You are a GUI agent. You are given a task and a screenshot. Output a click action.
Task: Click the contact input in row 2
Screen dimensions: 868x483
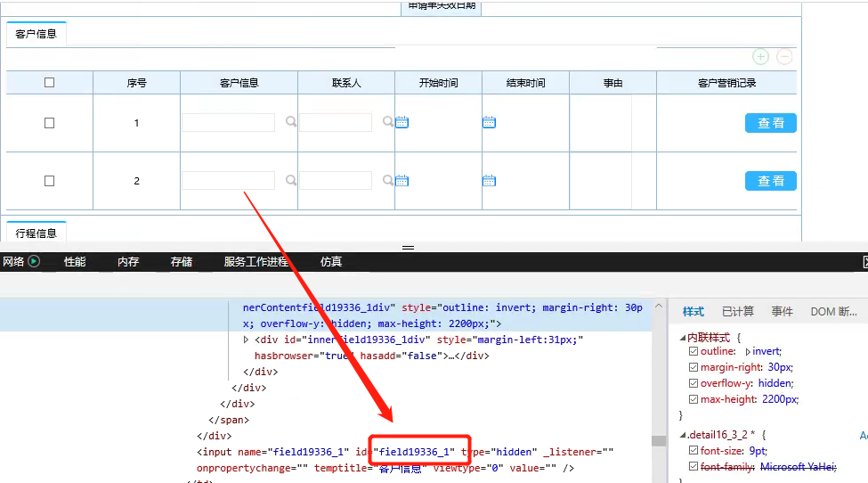[336, 181]
